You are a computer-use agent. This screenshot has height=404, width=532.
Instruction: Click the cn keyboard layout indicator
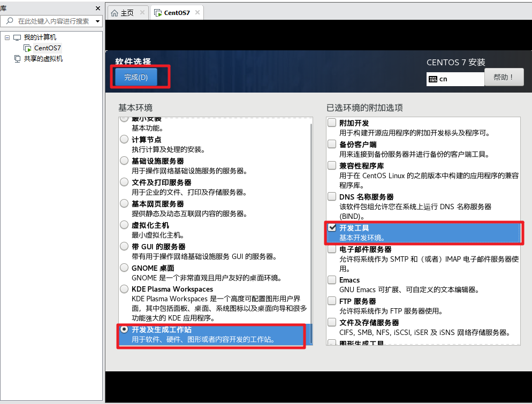455,79
